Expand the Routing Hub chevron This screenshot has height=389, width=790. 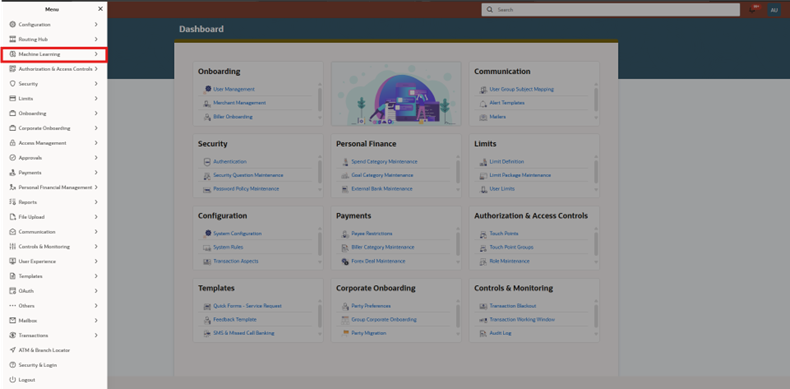coord(96,39)
